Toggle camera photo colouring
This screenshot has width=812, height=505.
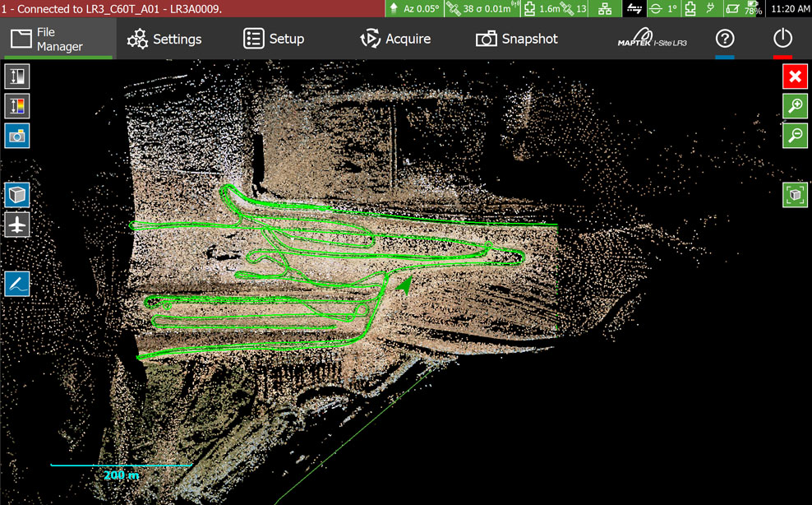[x=17, y=136]
